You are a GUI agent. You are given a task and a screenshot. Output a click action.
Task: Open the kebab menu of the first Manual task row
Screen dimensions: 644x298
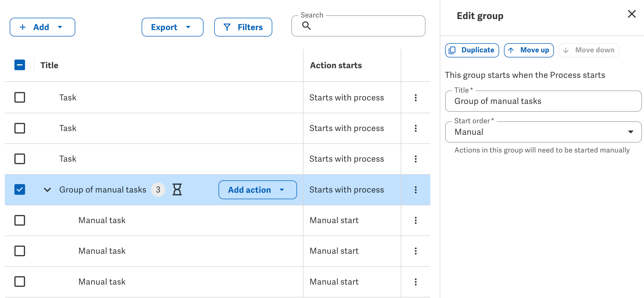tap(416, 220)
